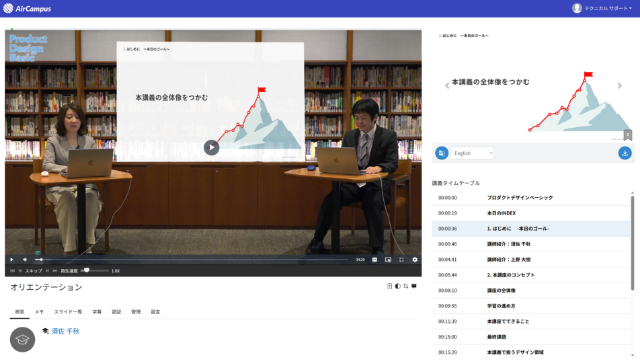Bookmark the current slide with the bookmark icon

[x=628, y=135]
